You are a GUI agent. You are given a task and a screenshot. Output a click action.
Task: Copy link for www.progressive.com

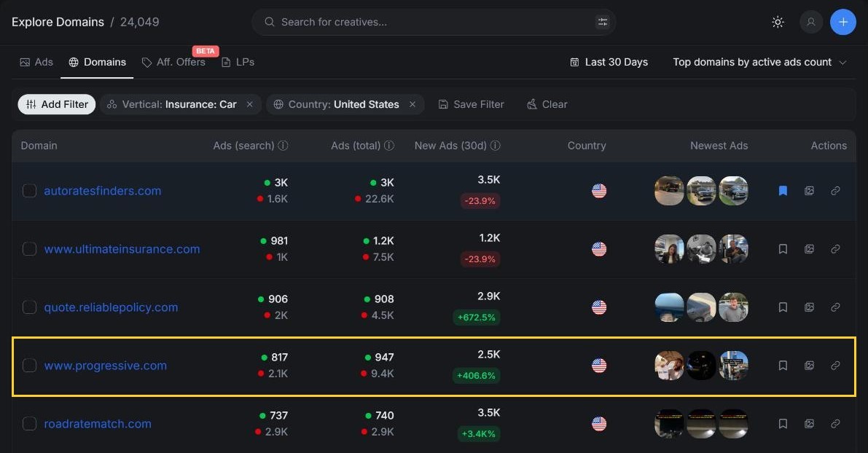tap(835, 366)
